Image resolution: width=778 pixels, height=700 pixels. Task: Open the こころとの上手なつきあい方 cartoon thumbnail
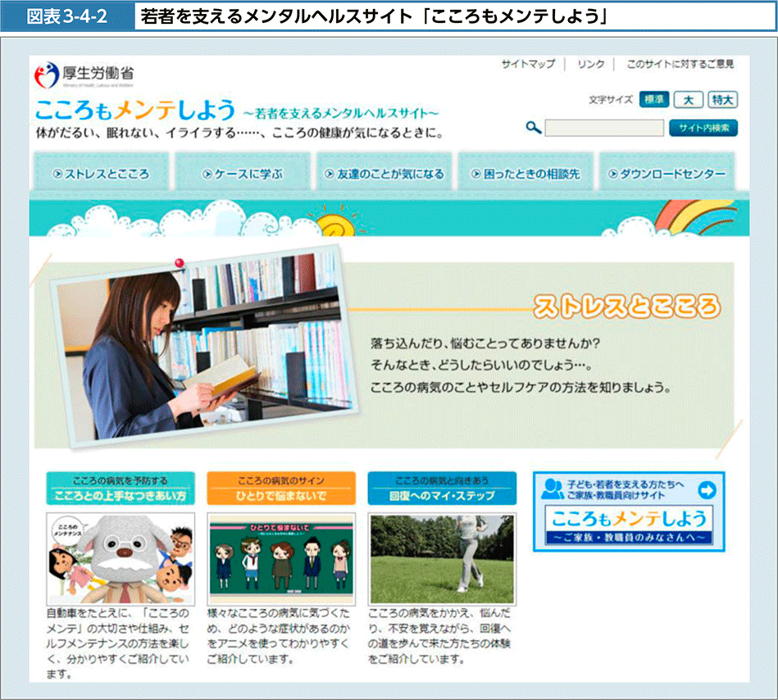coord(121,558)
